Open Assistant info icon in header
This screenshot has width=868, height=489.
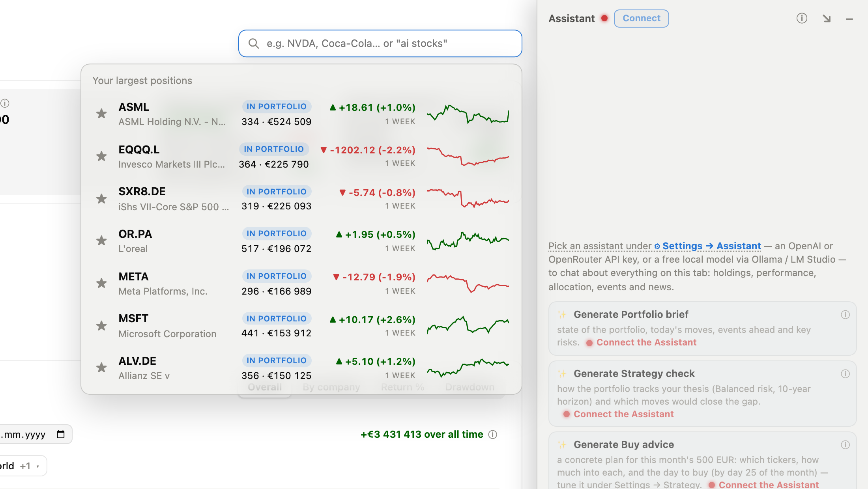pyautogui.click(x=802, y=18)
